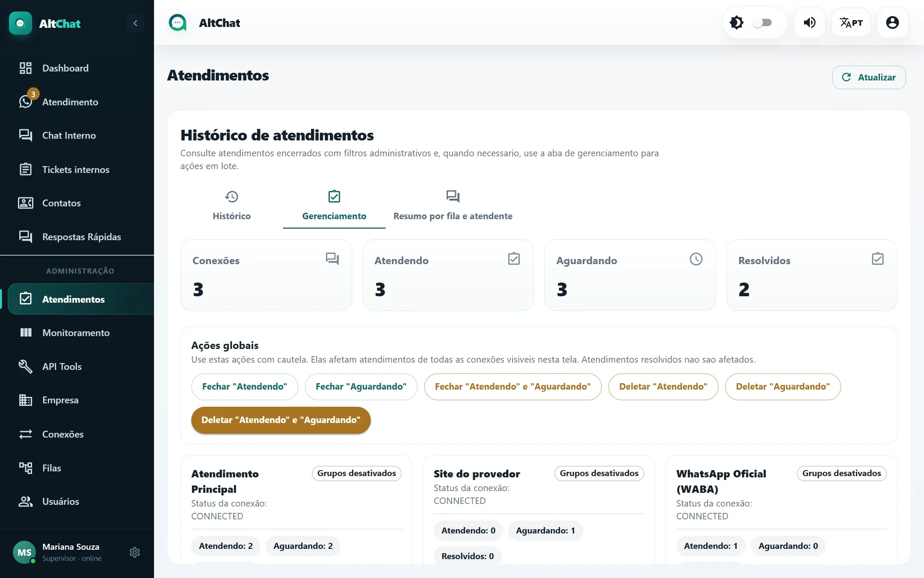This screenshot has width=924, height=578.
Task: Open the Usuários page
Action: click(x=77, y=501)
